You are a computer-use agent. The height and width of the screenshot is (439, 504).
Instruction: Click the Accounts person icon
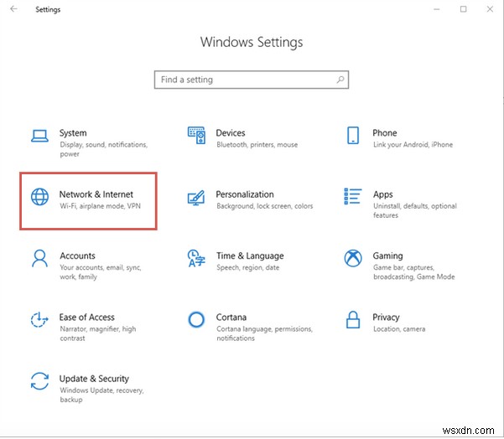(x=40, y=258)
